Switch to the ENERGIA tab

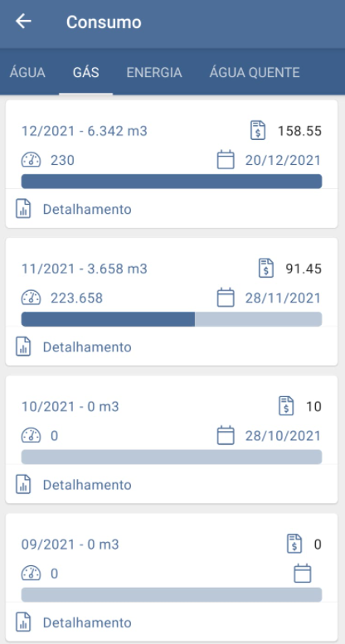click(154, 72)
